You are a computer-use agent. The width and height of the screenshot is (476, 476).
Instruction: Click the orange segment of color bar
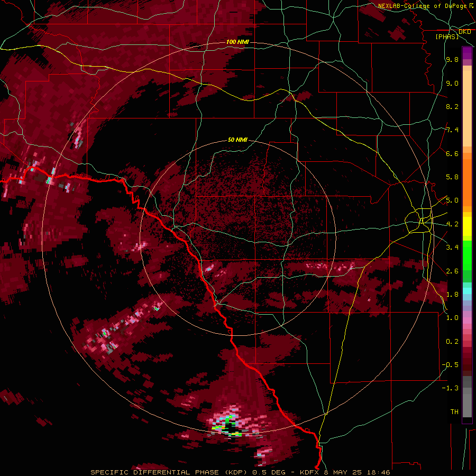click(x=467, y=182)
